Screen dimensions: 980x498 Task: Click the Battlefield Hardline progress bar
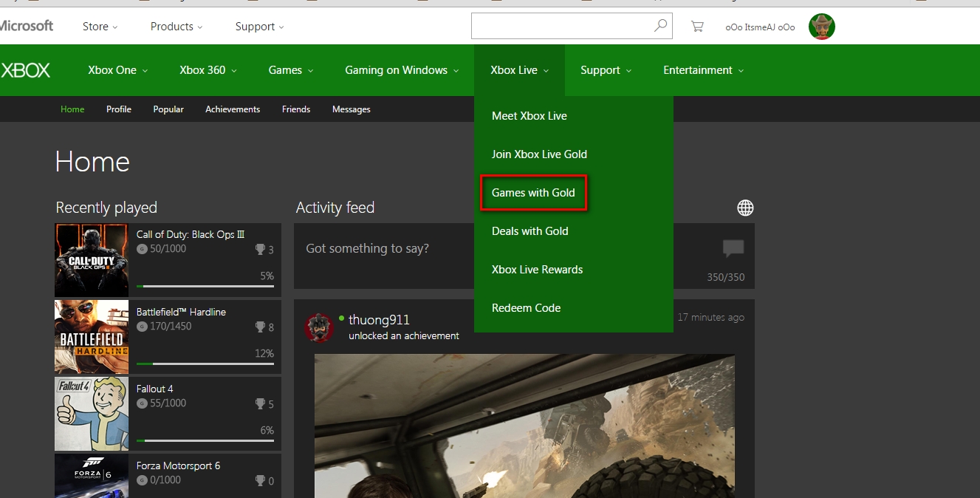click(205, 364)
